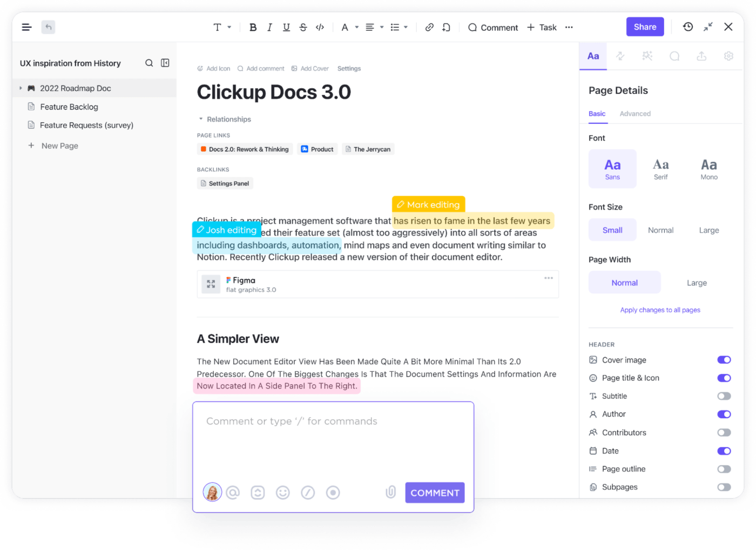The image size is (756, 555).
Task: Toggle the Page title & Icon switch
Action: click(x=724, y=378)
